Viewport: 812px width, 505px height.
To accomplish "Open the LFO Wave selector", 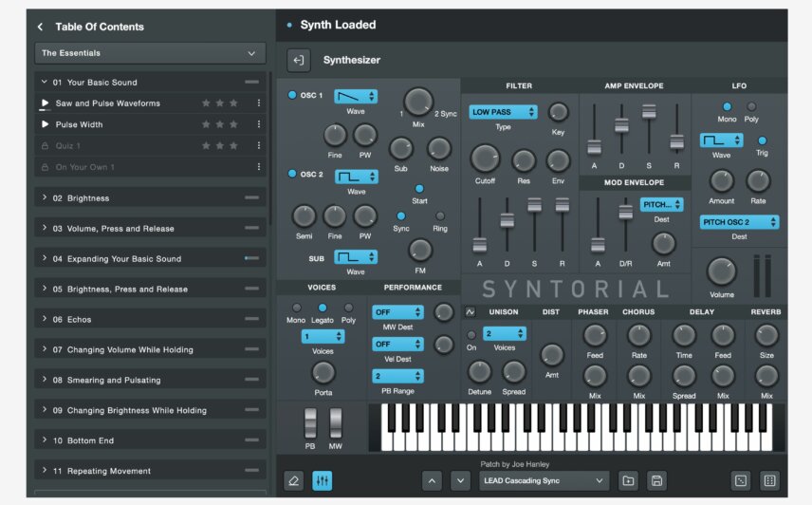I will 721,140.
